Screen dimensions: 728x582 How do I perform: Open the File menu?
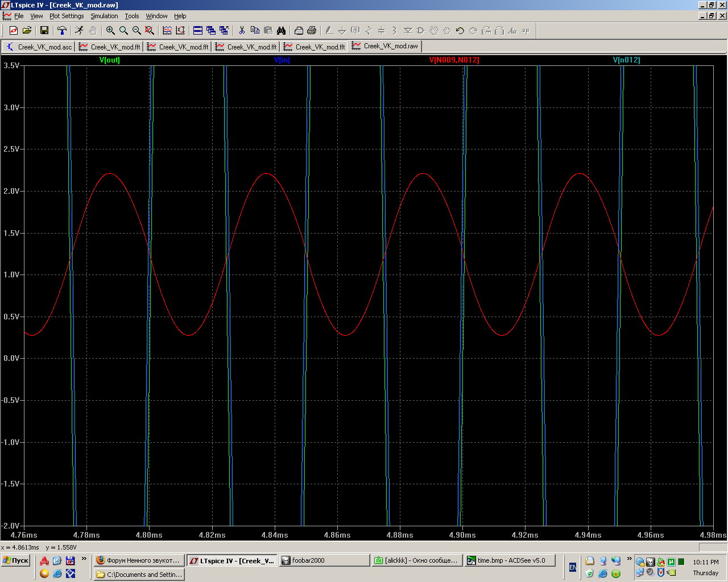click(19, 16)
